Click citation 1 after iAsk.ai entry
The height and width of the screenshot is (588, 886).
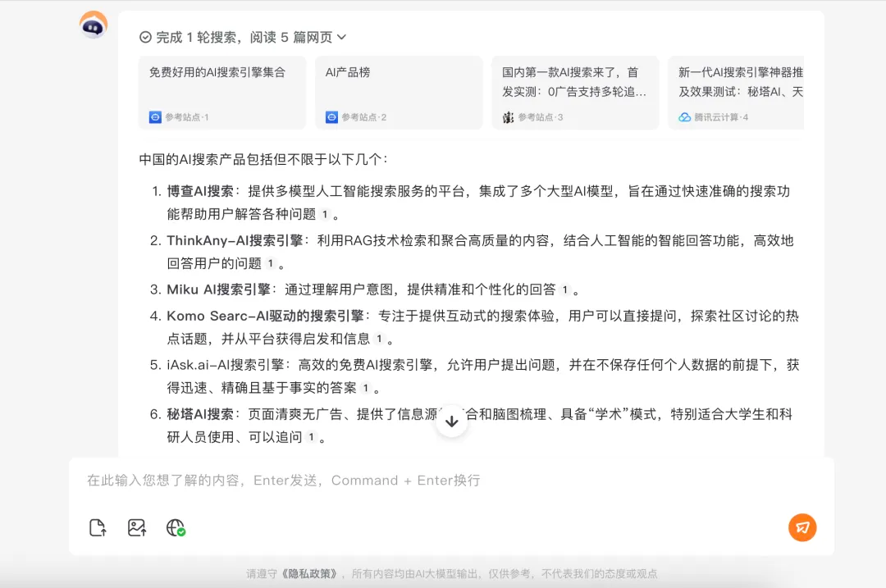click(x=365, y=388)
